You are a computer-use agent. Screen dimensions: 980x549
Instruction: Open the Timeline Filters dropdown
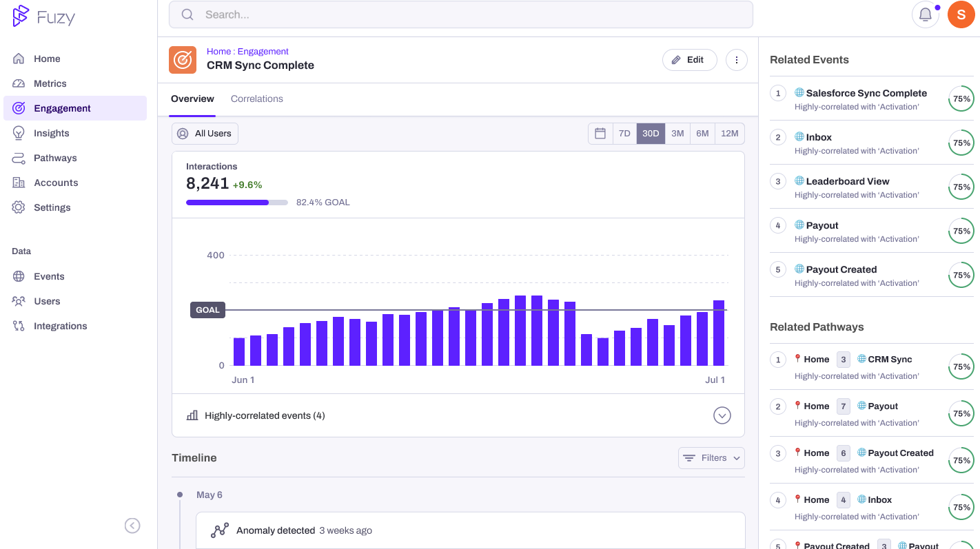[711, 458]
